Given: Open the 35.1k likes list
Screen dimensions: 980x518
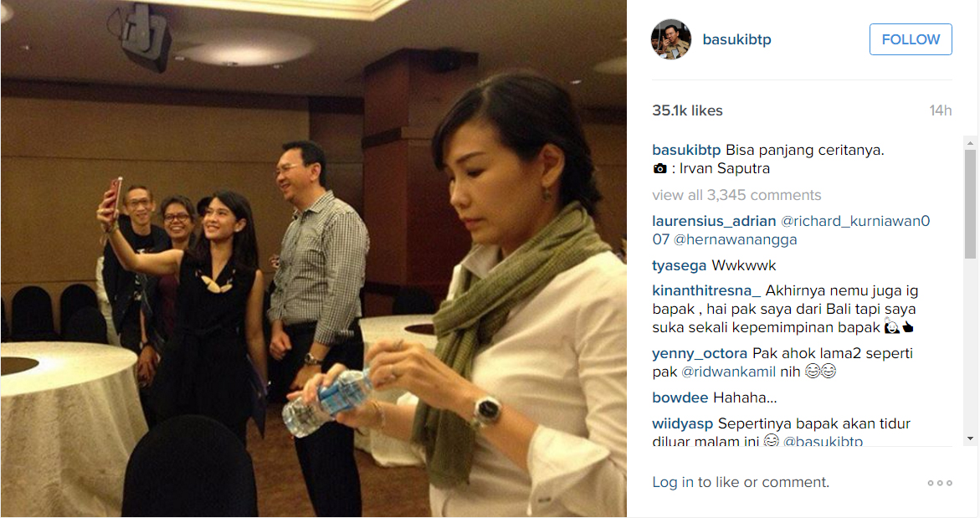Looking at the screenshot, I should tap(687, 110).
